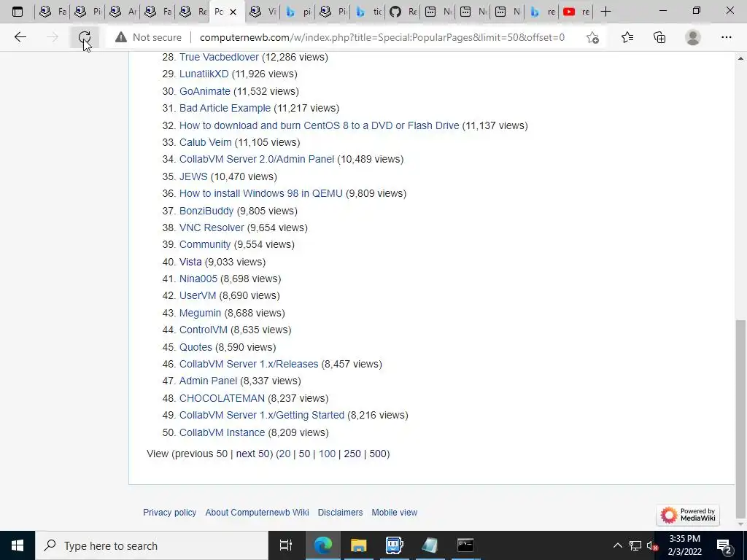Open the Collections icon

pos(659,37)
